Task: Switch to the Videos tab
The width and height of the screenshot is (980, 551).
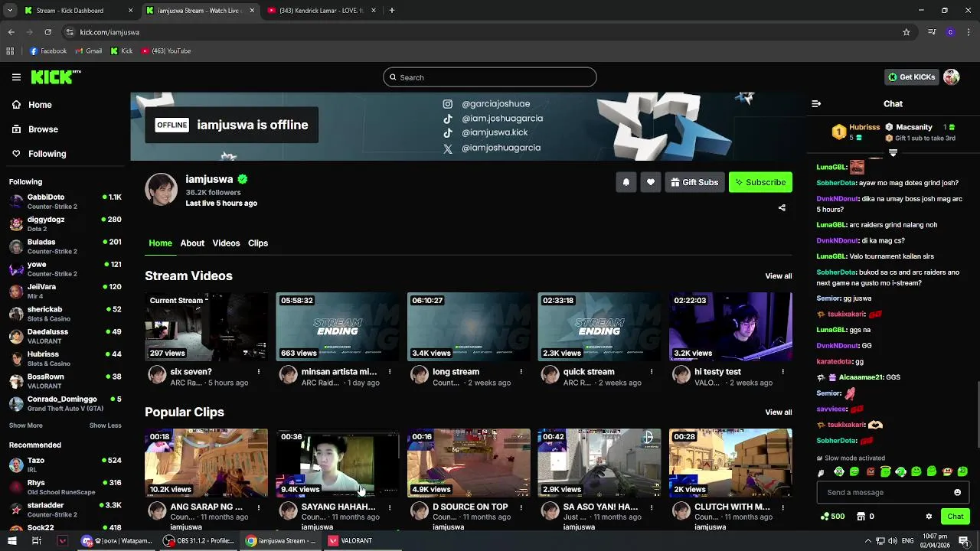Action: pyautogui.click(x=226, y=243)
